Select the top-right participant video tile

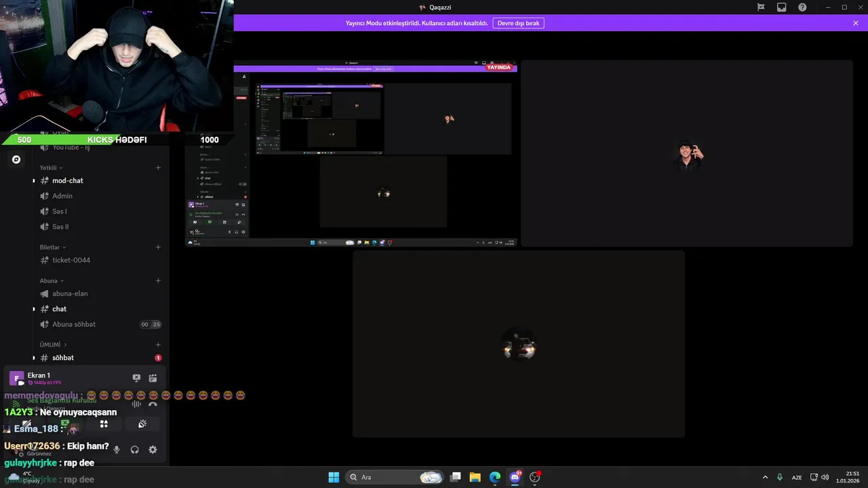tap(686, 153)
